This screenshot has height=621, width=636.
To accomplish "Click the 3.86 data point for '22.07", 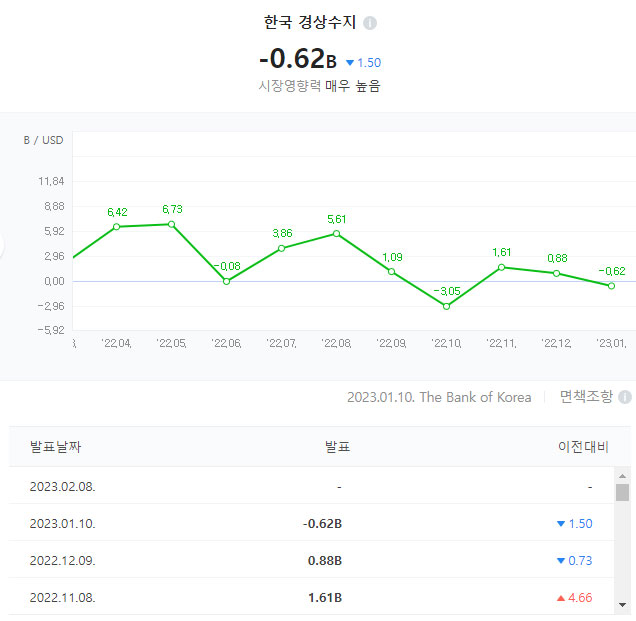I will click(x=281, y=248).
